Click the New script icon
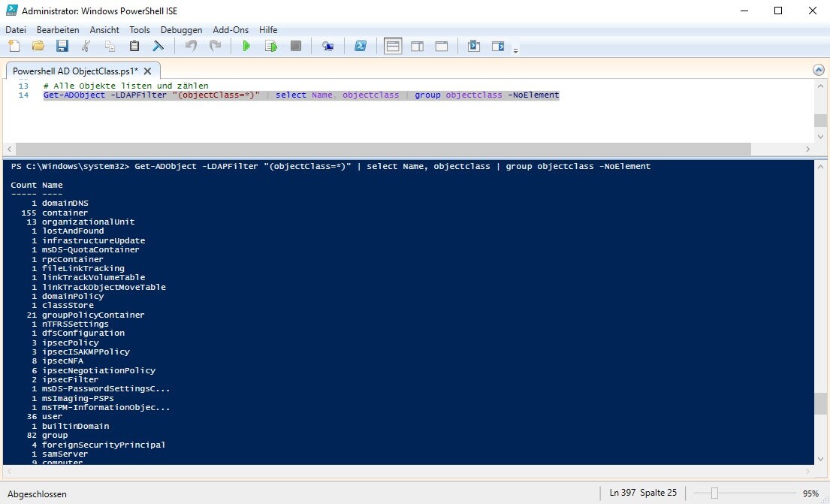Viewport: 830px width, 504px height. tap(14, 47)
